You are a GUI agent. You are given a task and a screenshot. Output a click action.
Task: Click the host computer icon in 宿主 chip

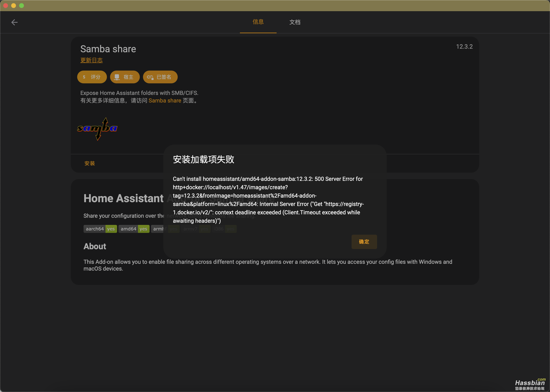117,77
